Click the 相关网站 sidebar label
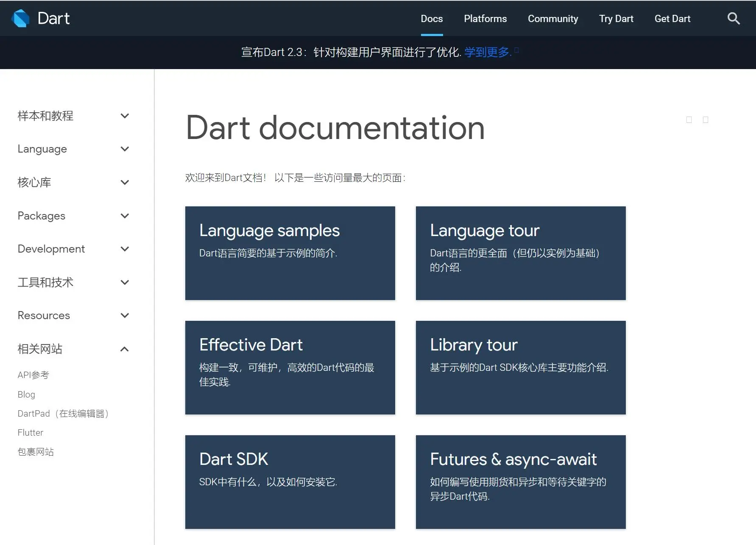 [x=40, y=349]
